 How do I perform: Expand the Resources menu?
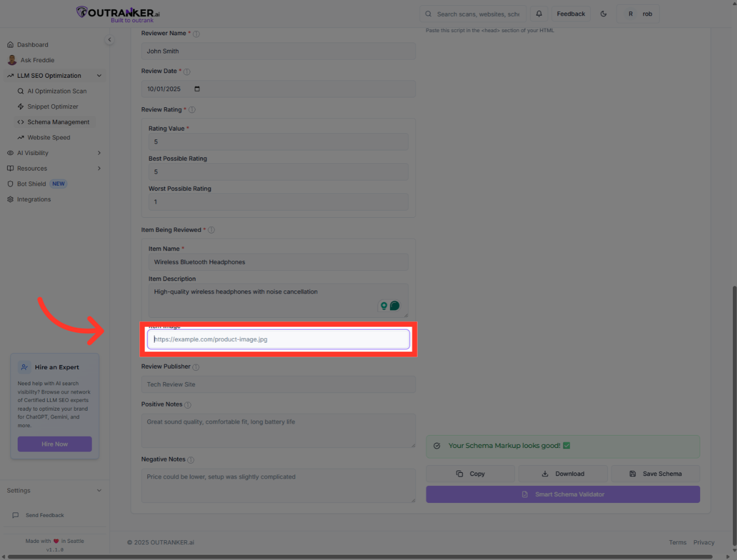tap(99, 169)
